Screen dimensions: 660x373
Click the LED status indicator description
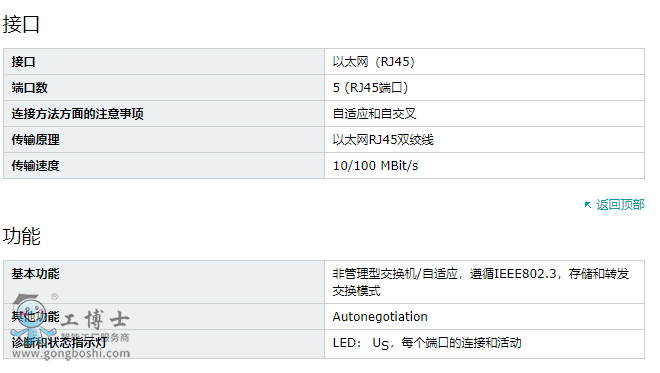click(x=427, y=343)
